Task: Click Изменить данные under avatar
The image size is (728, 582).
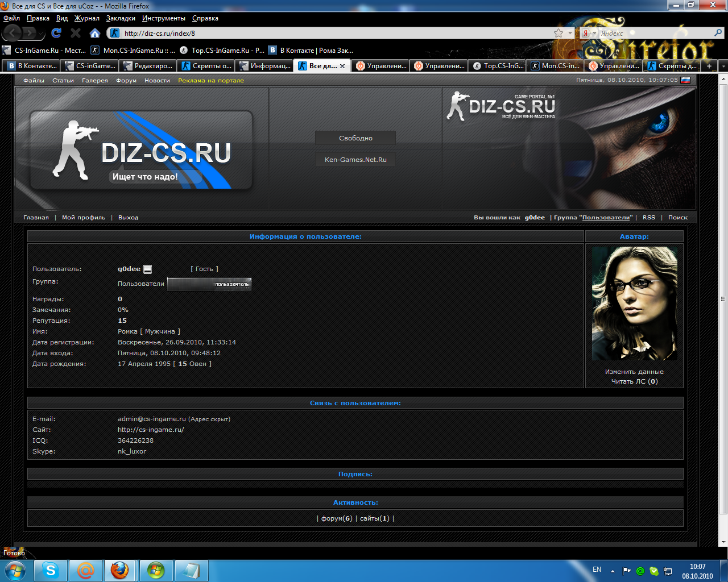Action: pos(634,372)
